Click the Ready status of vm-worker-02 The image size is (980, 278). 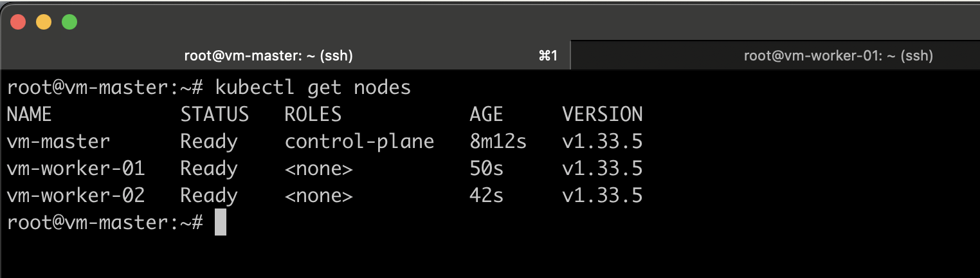pyautogui.click(x=209, y=196)
